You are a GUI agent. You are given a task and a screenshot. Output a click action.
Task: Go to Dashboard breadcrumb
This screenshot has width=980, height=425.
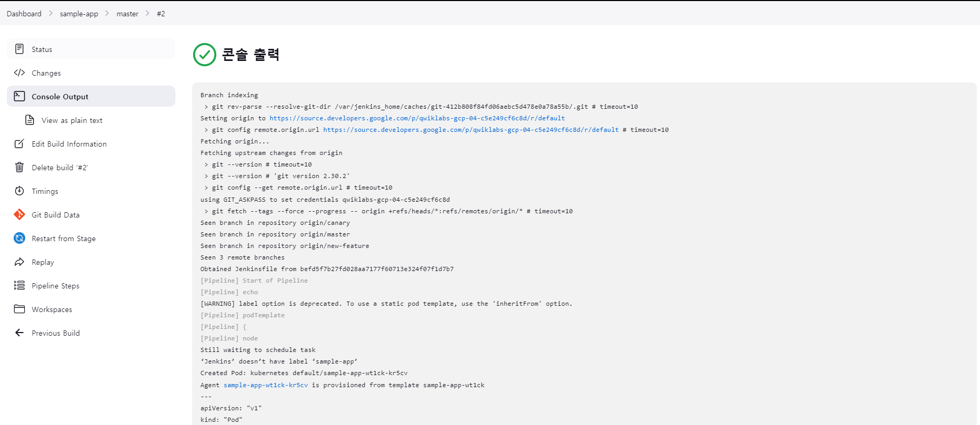(24, 14)
